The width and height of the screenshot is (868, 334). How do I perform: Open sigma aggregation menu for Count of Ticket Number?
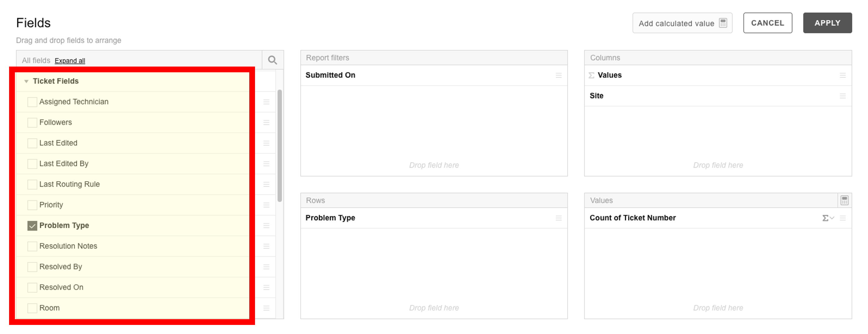(828, 218)
